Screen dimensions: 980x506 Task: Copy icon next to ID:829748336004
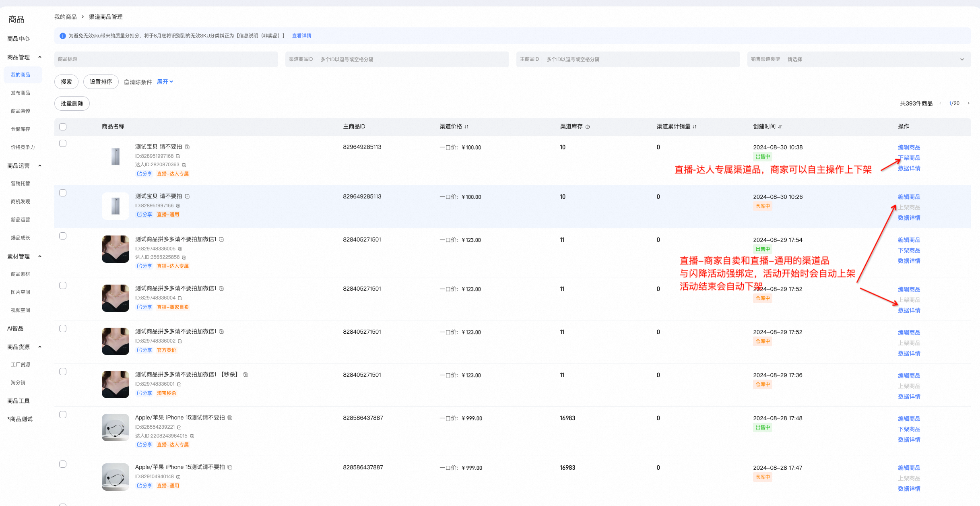[180, 298]
